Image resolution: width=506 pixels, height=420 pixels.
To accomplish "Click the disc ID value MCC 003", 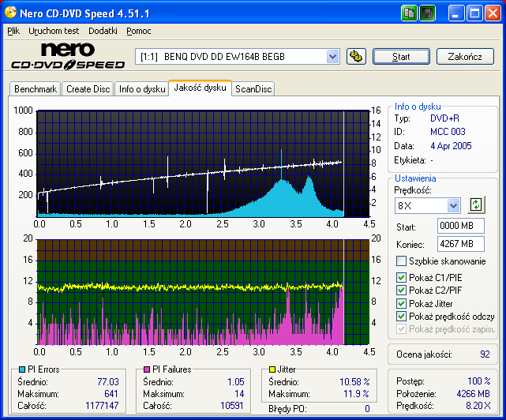I will click(x=448, y=132).
